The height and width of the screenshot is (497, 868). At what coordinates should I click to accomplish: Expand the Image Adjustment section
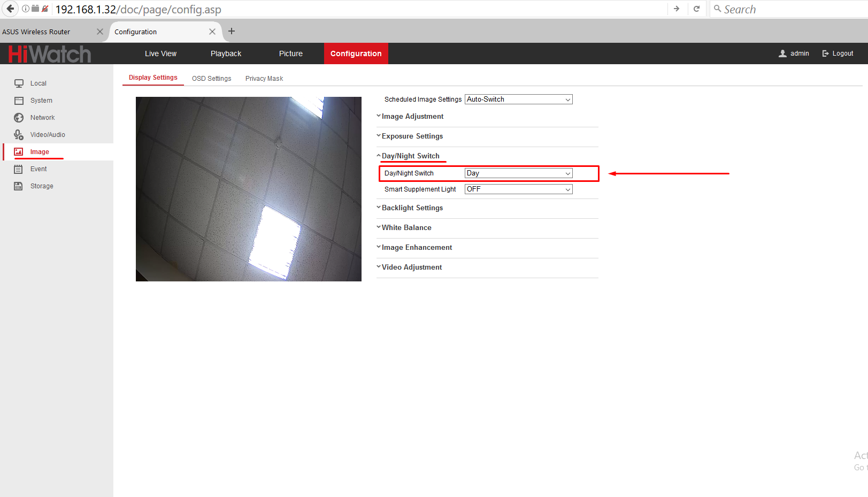(x=412, y=117)
